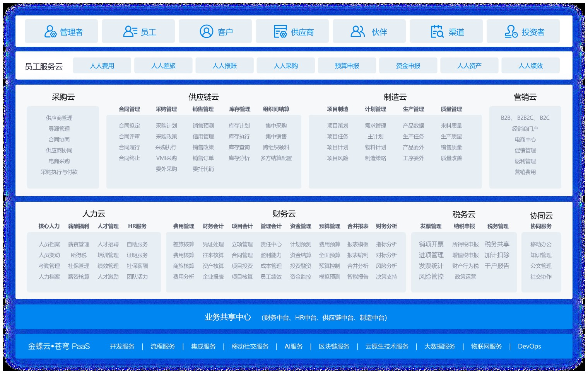Click the 投资者 person-clock icon
This screenshot has height=374, width=588.
click(x=511, y=32)
